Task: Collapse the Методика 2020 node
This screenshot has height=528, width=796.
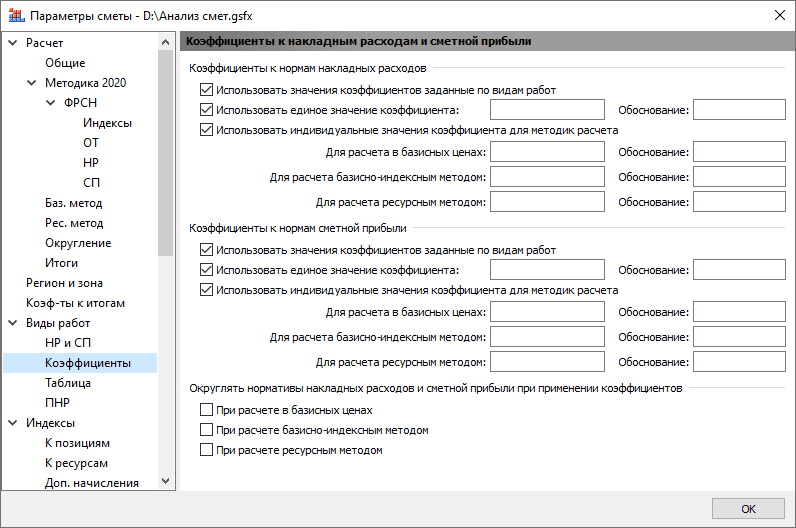Action: [32, 83]
